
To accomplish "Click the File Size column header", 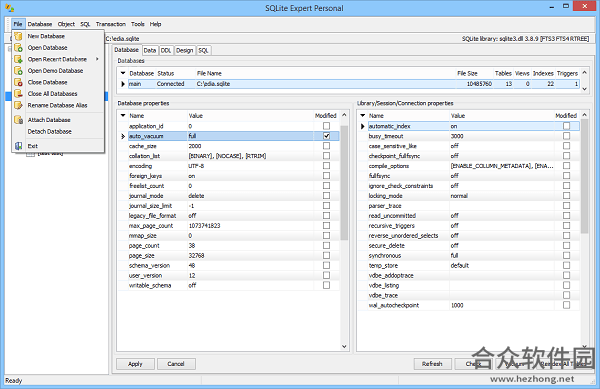I will pyautogui.click(x=467, y=73).
